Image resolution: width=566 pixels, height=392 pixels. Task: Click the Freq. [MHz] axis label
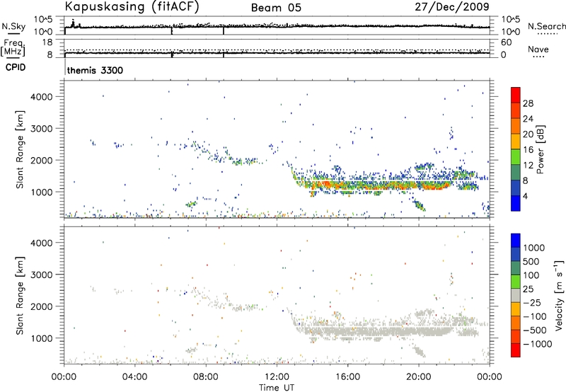(x=13, y=48)
